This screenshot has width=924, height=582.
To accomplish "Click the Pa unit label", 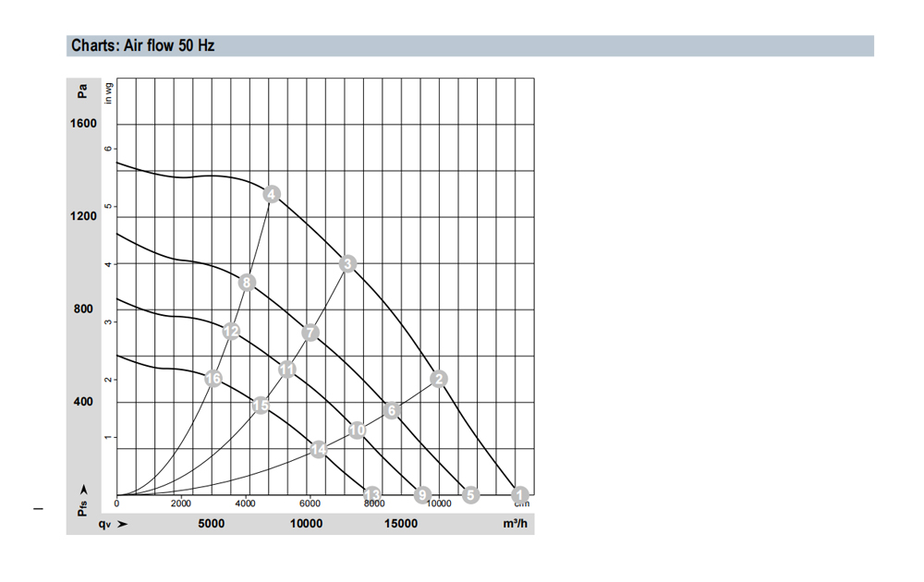I will (x=82, y=91).
